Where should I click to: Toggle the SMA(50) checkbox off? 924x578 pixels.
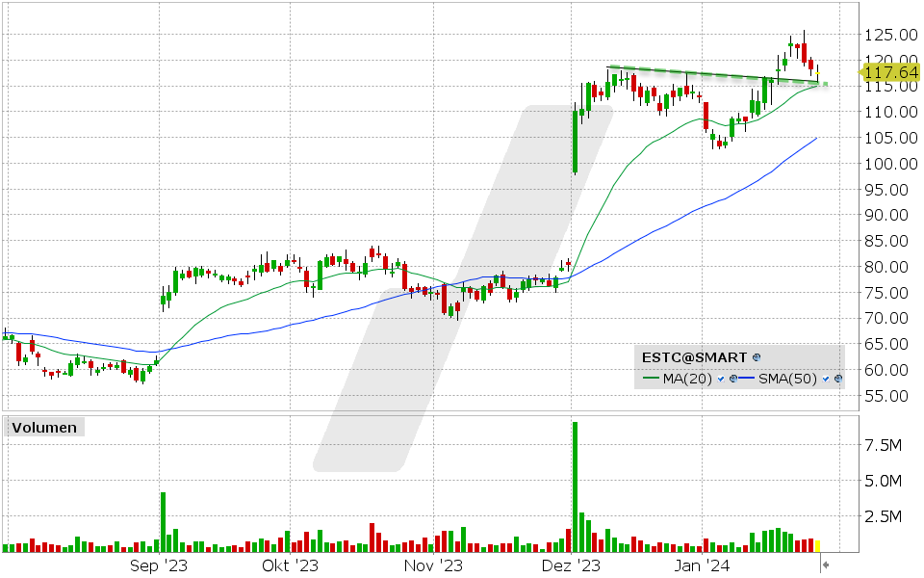[x=826, y=380]
